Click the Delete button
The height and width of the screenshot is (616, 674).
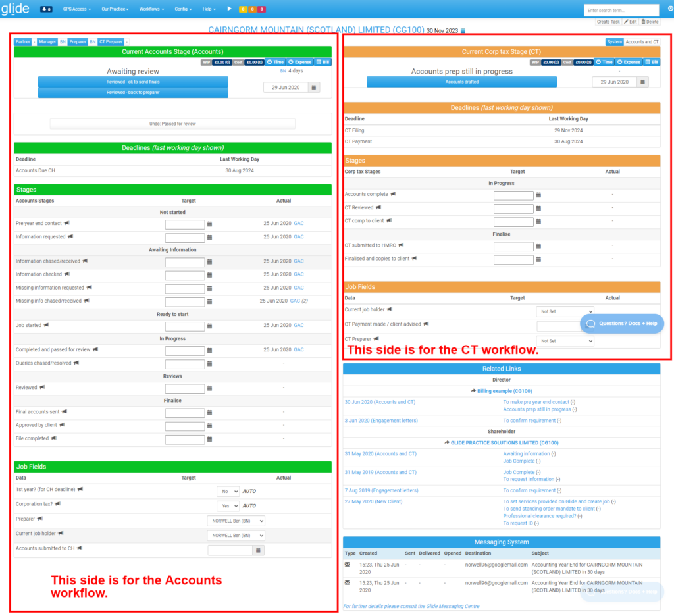click(650, 22)
